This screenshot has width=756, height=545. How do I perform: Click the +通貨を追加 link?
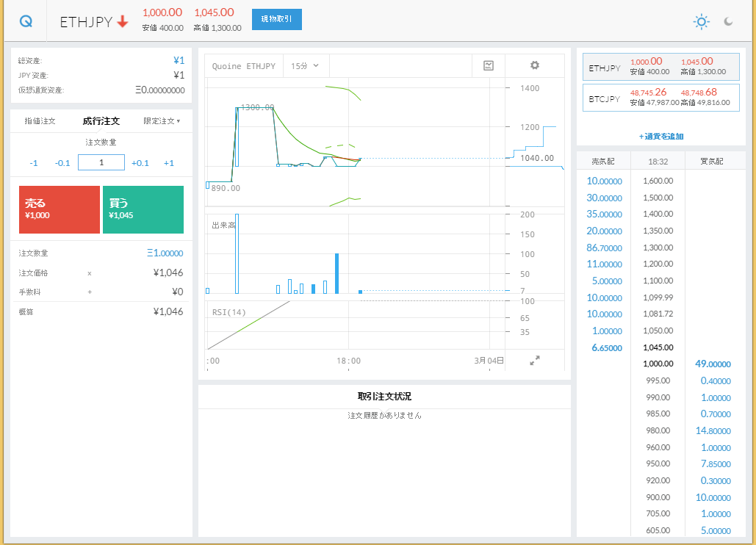[x=661, y=137]
